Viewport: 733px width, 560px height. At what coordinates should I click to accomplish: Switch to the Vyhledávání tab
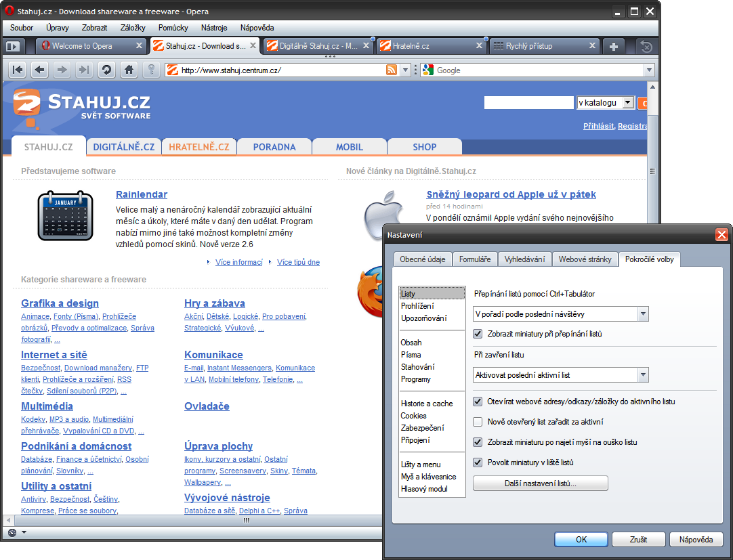524,259
